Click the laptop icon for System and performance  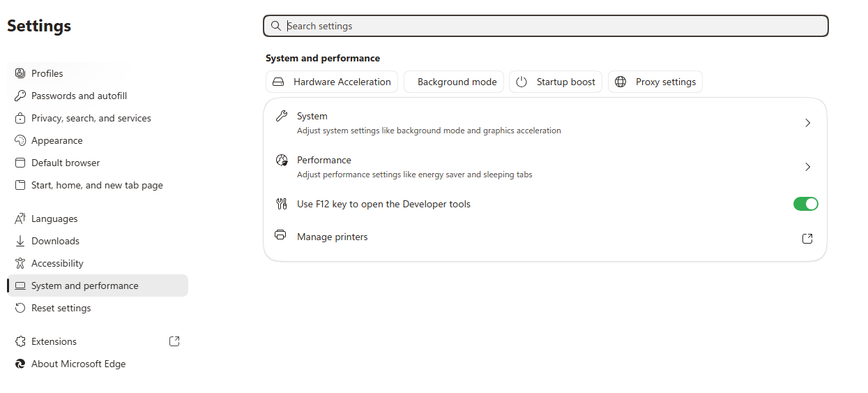click(20, 286)
